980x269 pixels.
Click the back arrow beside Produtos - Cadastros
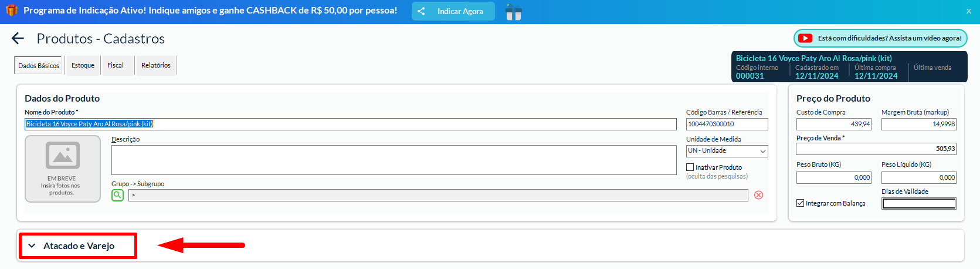point(18,39)
